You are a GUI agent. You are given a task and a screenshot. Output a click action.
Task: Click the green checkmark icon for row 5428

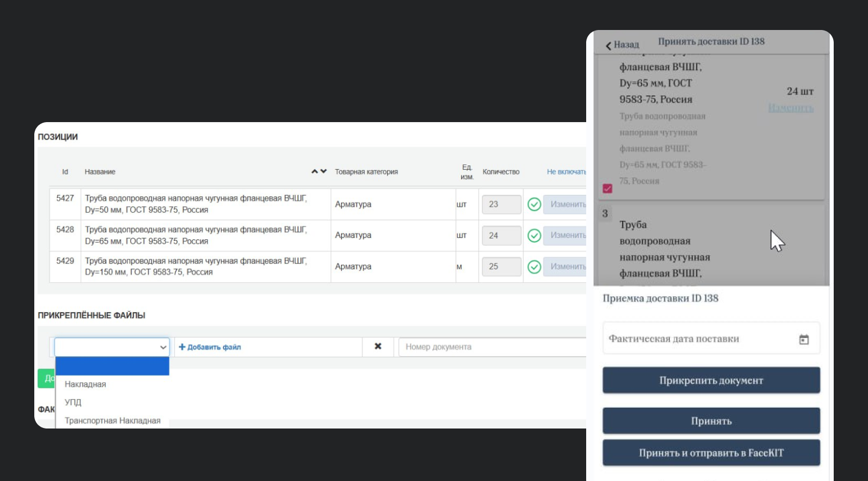[534, 236]
